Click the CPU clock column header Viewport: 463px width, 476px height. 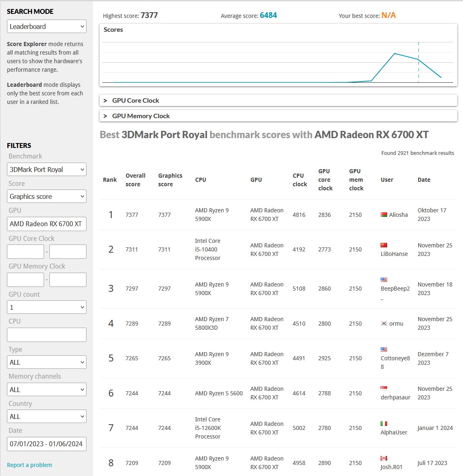click(300, 180)
